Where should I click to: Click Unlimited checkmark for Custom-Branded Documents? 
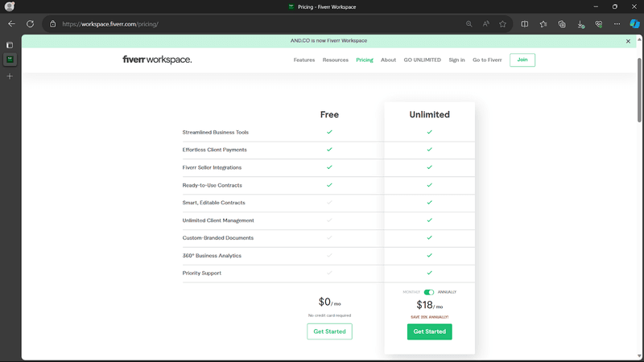(430, 238)
